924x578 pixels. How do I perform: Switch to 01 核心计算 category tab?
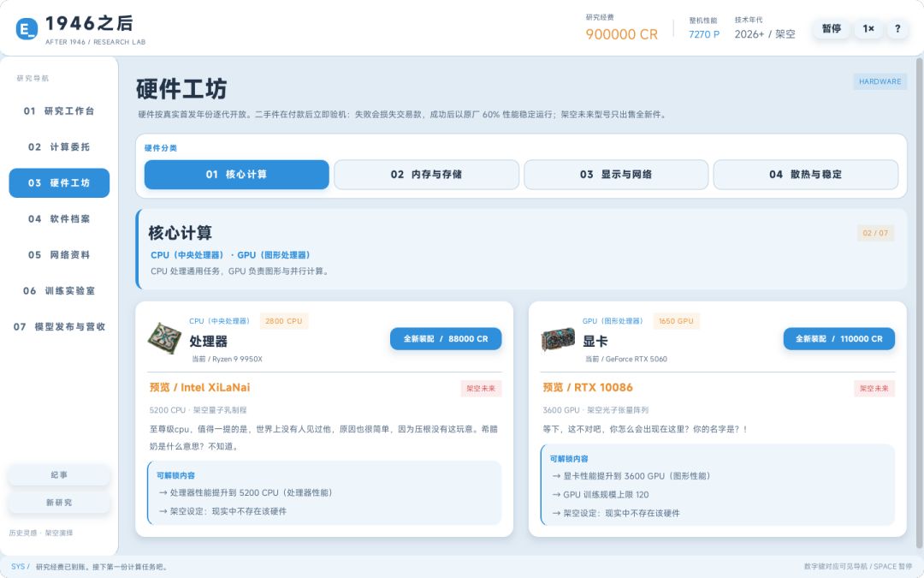point(236,175)
